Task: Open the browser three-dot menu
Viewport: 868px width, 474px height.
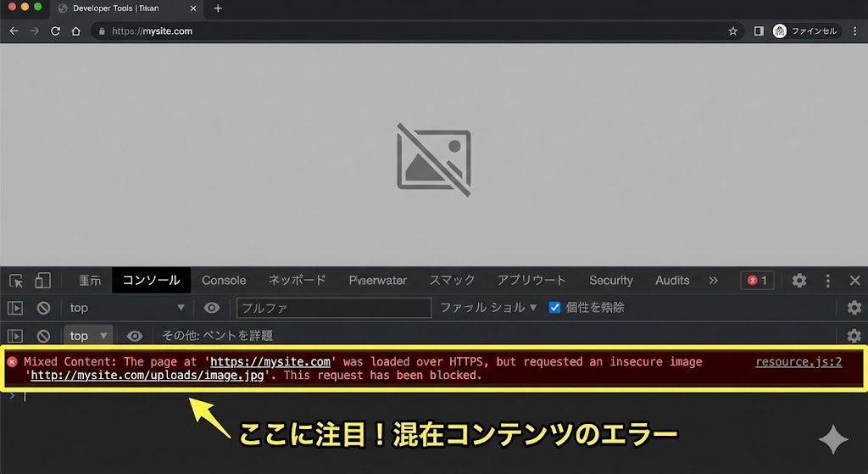Action: click(855, 31)
